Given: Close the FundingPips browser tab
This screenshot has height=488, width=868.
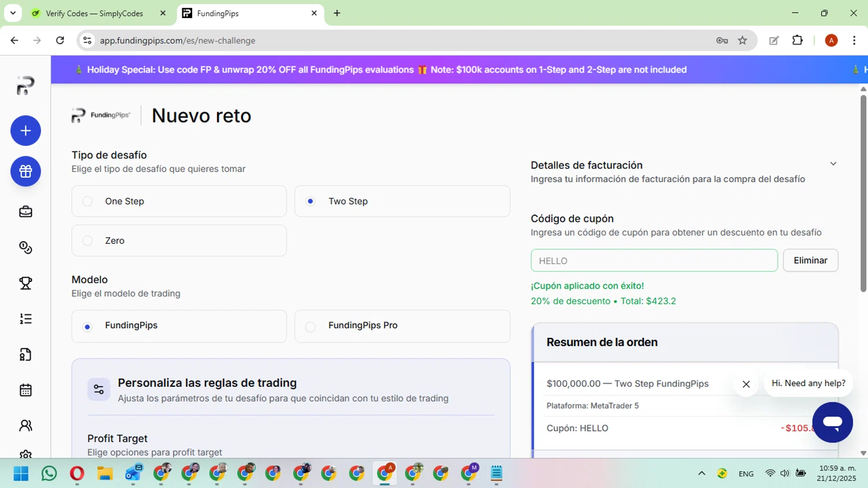Looking at the screenshot, I should point(314,13).
